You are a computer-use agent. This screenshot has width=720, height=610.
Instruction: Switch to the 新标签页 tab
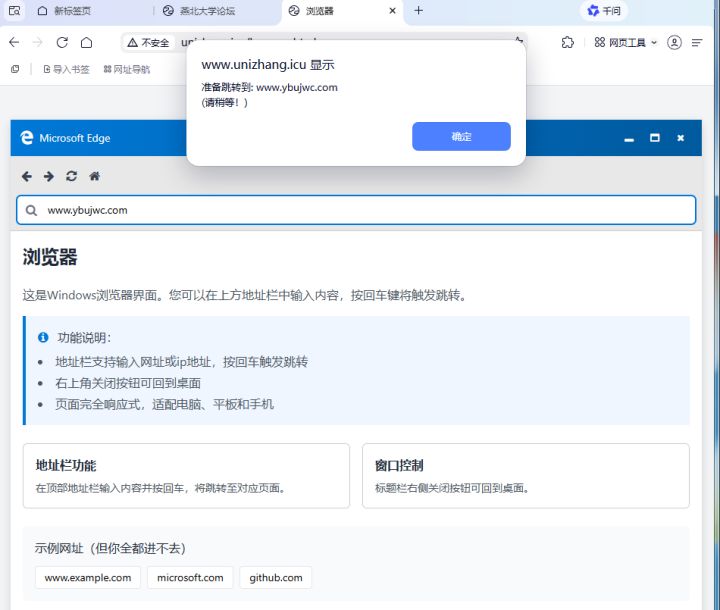pos(70,11)
